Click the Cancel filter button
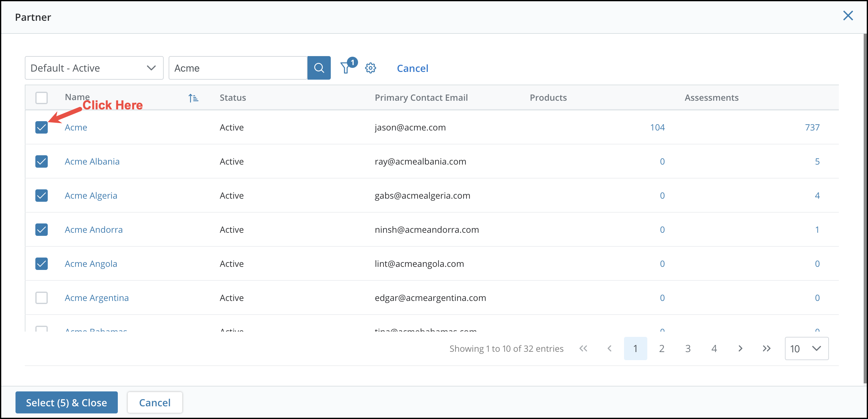Viewport: 868px width, 419px height. (x=412, y=68)
